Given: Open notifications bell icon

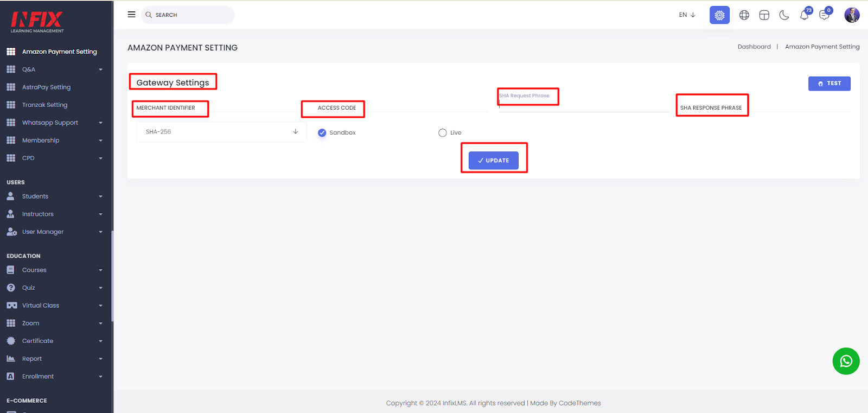Looking at the screenshot, I should pyautogui.click(x=805, y=15).
